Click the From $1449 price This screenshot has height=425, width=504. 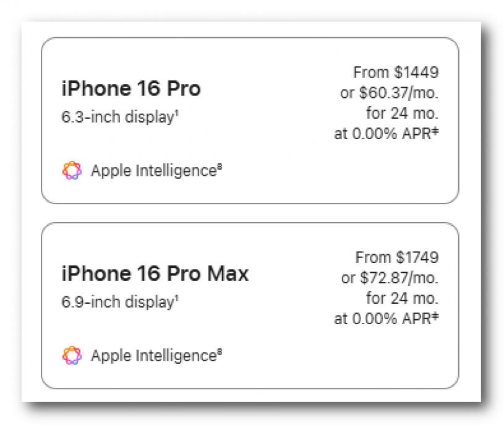pyautogui.click(x=396, y=72)
